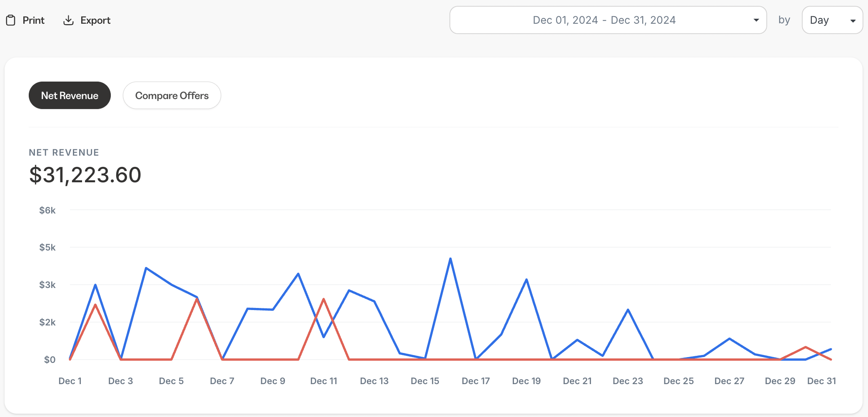Viewport: 868px width, 417px height.
Task: Click the red line bump near Dec 30
Action: [x=806, y=347]
